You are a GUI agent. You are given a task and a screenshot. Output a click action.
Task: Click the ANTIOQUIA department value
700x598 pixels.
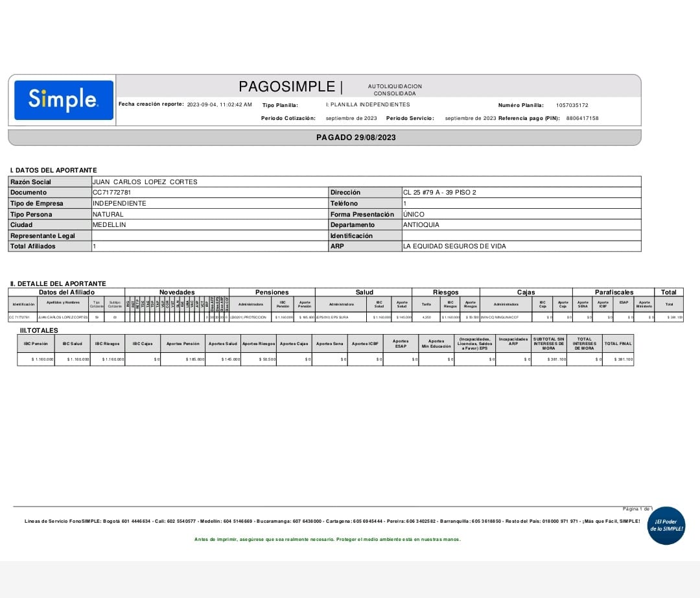point(421,225)
